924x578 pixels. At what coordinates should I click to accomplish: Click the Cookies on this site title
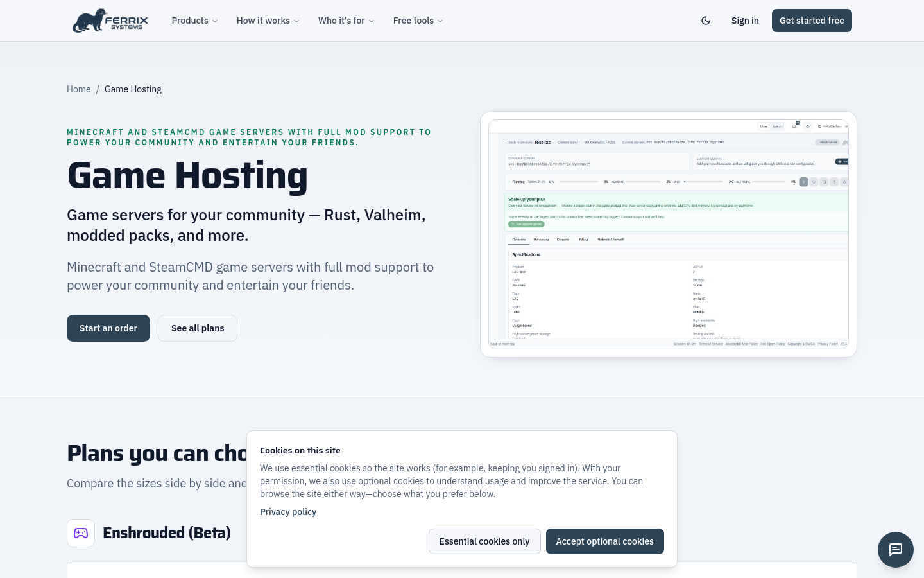pos(300,450)
